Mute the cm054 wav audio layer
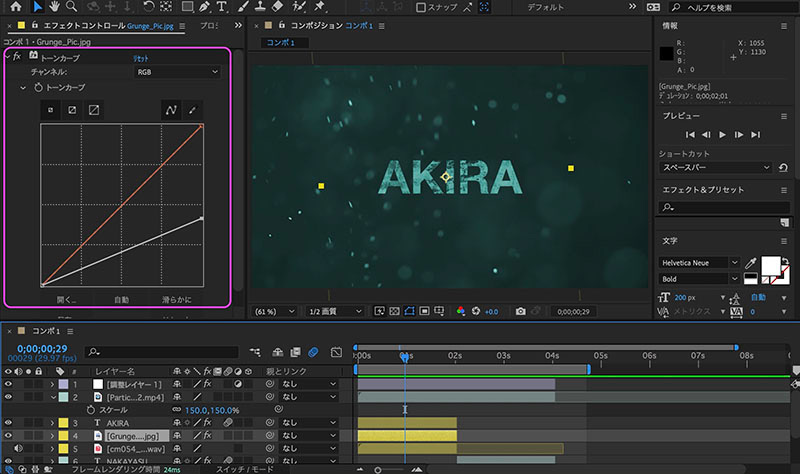Image resolution: width=800 pixels, height=474 pixels. pyautogui.click(x=18, y=448)
